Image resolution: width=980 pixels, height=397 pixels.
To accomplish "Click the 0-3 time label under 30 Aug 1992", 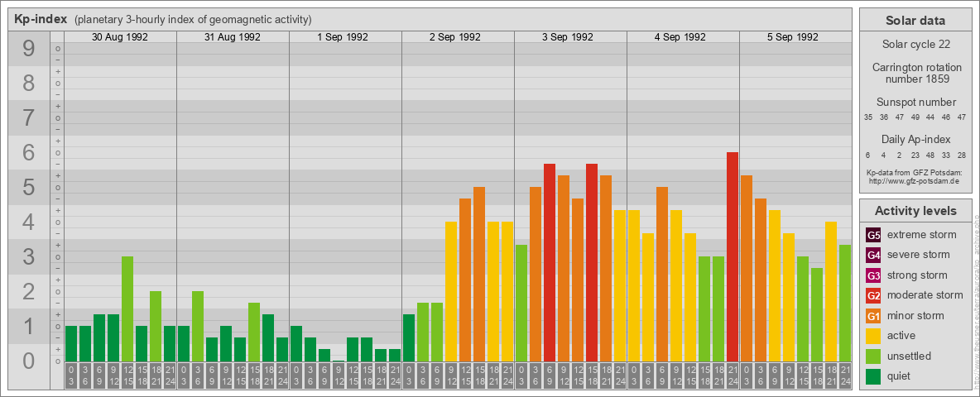I will pos(71,376).
